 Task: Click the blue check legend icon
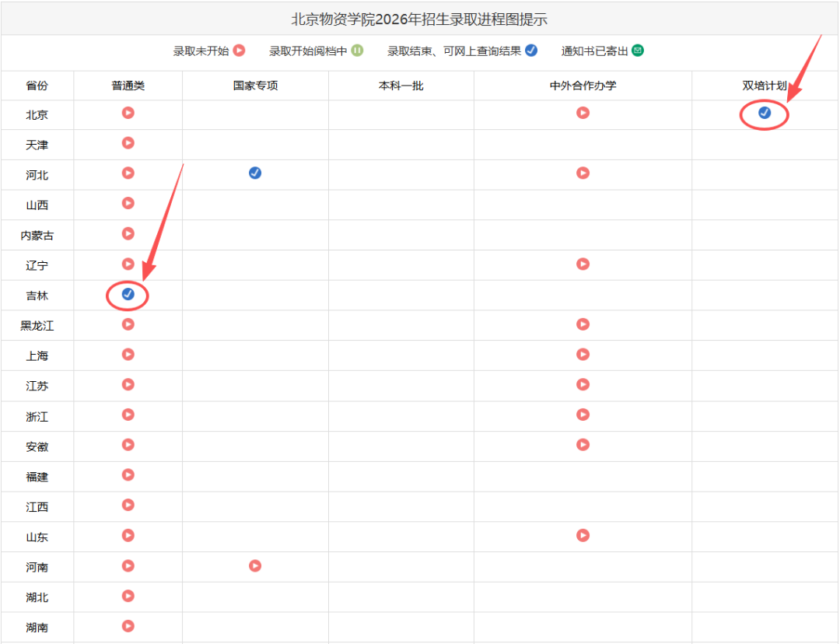pos(531,51)
